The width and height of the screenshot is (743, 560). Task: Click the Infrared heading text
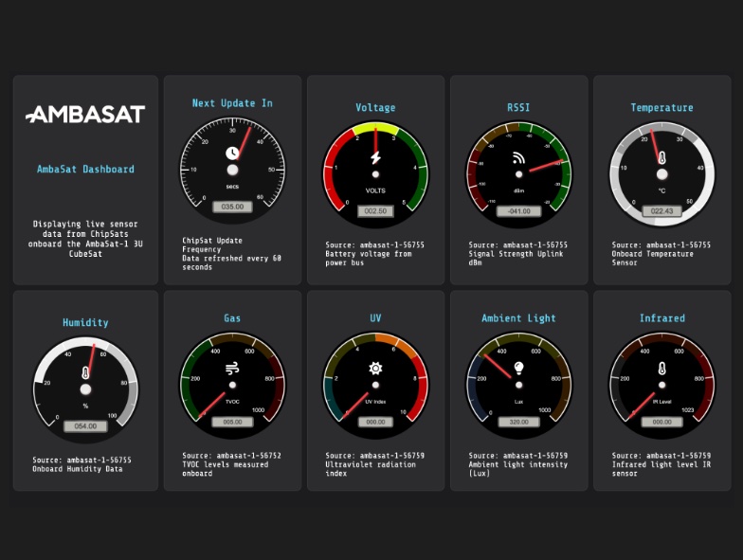(661, 318)
